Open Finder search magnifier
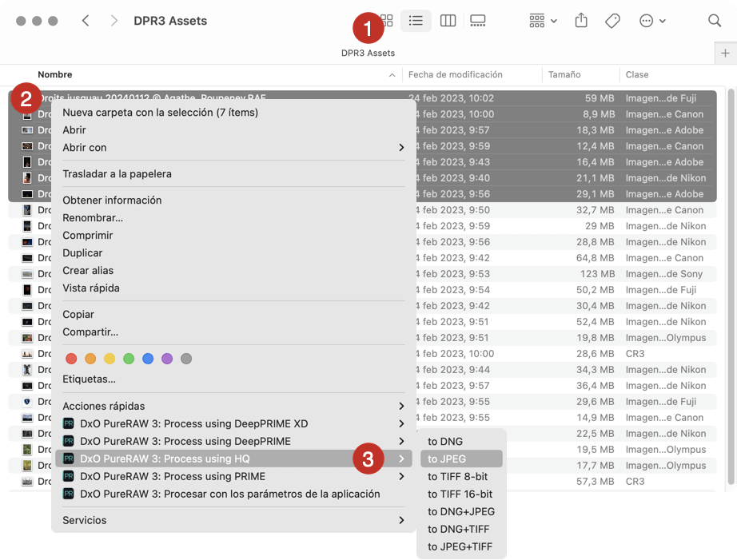Viewport: 737px width, 560px height. coord(715,21)
